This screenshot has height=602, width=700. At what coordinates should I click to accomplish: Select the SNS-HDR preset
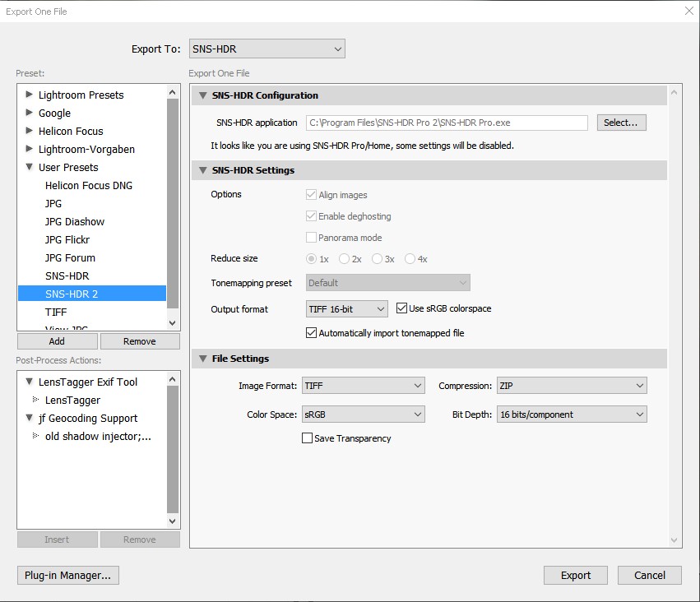click(x=92, y=276)
